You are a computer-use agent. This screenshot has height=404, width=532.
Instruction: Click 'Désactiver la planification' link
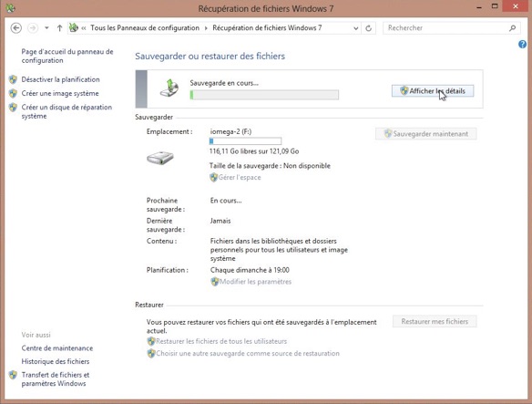60,79
